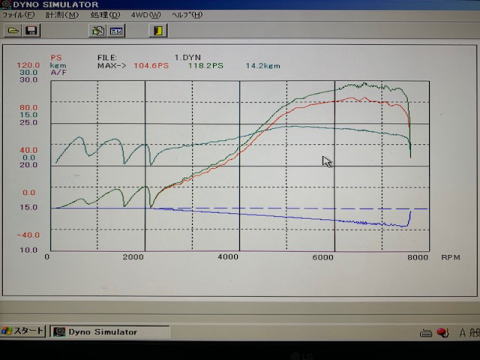Click the blue display panel toolbar icon
This screenshot has height=360, width=480.
click(116, 31)
